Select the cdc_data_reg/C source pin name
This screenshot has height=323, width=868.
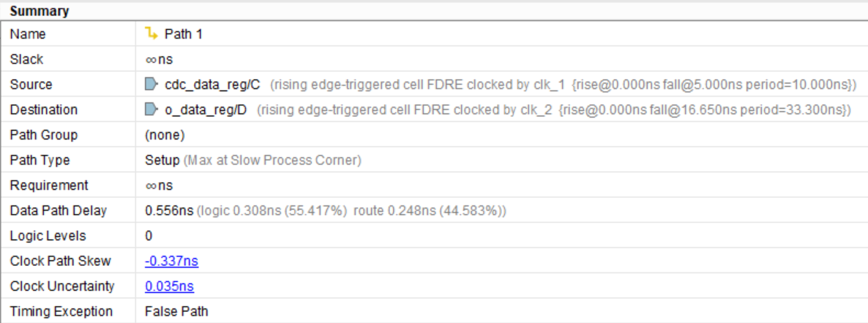(x=212, y=85)
